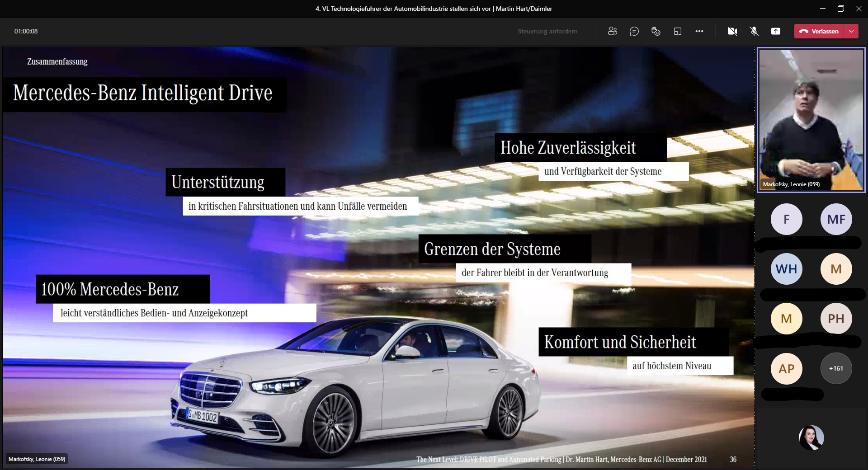Click 'leicht verständliches Bedien- und Anzeigekonzept' text
This screenshot has height=470, width=868.
(154, 313)
